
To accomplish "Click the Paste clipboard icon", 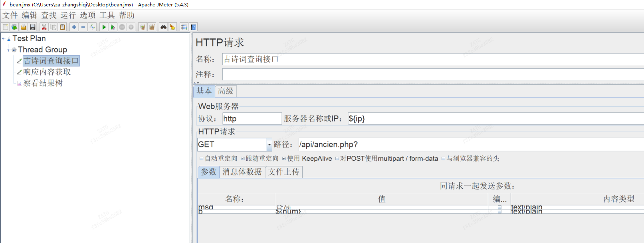I will point(62,27).
